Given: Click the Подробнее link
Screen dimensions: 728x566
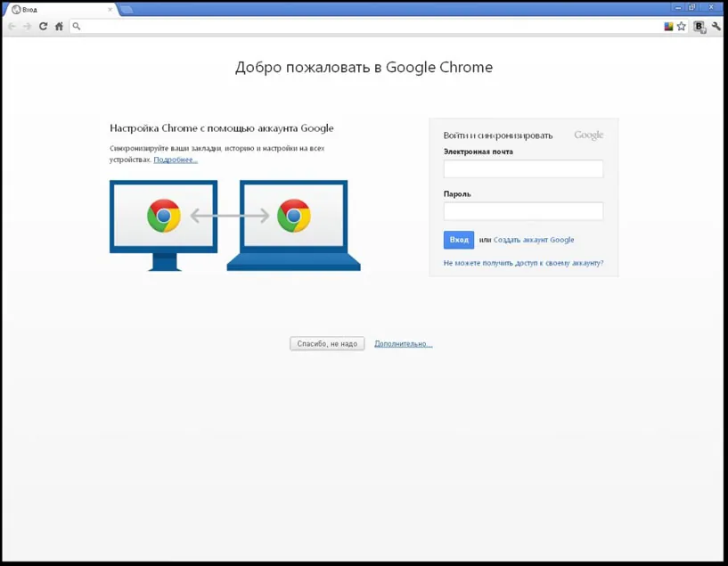Looking at the screenshot, I should point(176,160).
